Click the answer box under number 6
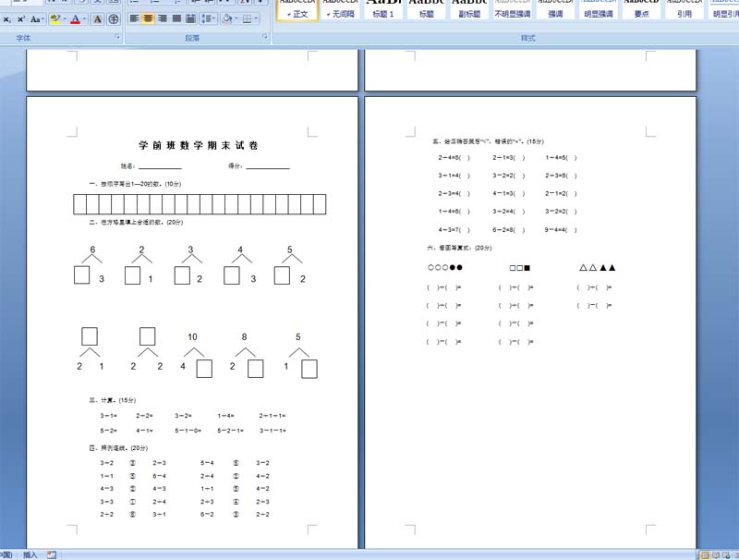 [82, 275]
